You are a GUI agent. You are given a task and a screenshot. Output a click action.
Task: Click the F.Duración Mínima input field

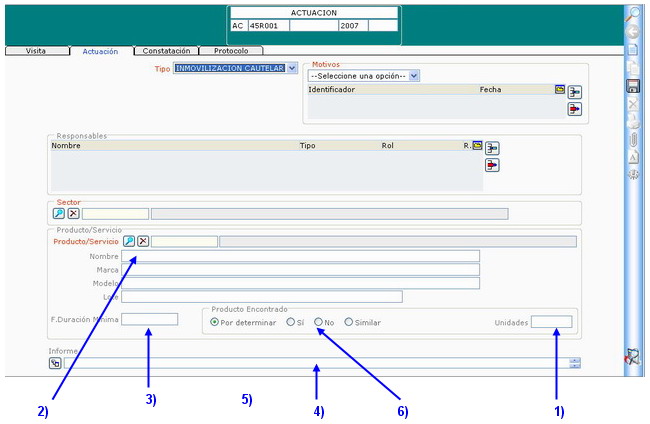[x=150, y=320]
